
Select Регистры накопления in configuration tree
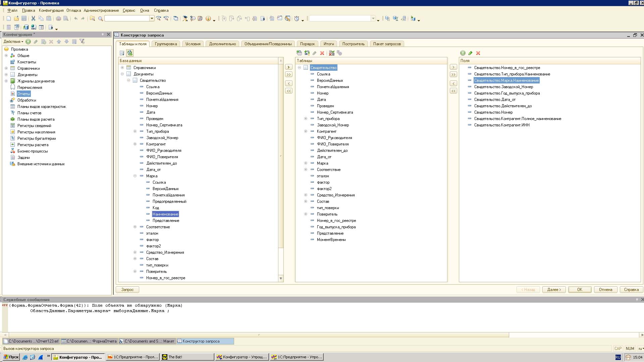click(36, 132)
